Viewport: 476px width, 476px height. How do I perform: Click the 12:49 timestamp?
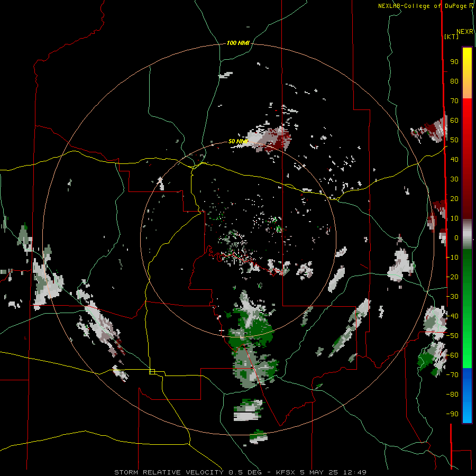pyautogui.click(x=354, y=472)
